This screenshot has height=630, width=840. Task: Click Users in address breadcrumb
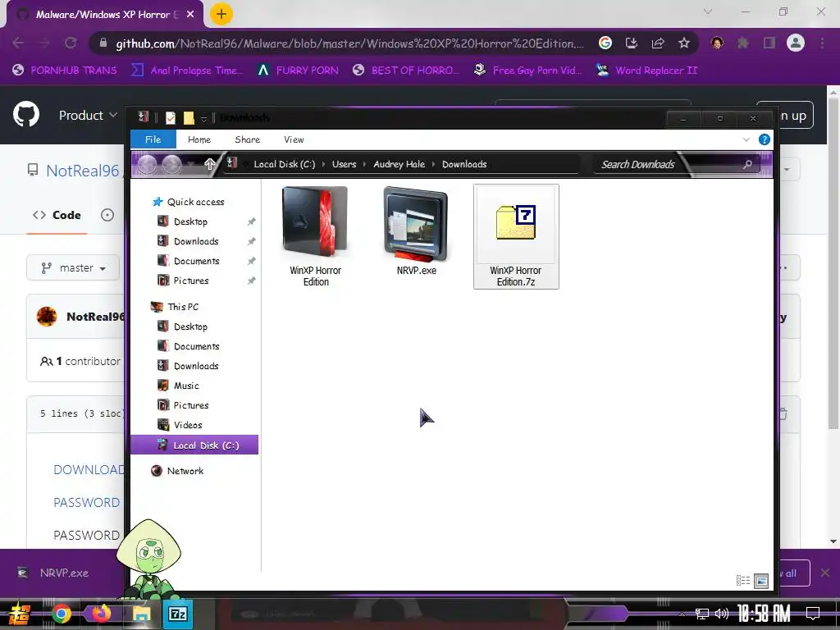(344, 164)
